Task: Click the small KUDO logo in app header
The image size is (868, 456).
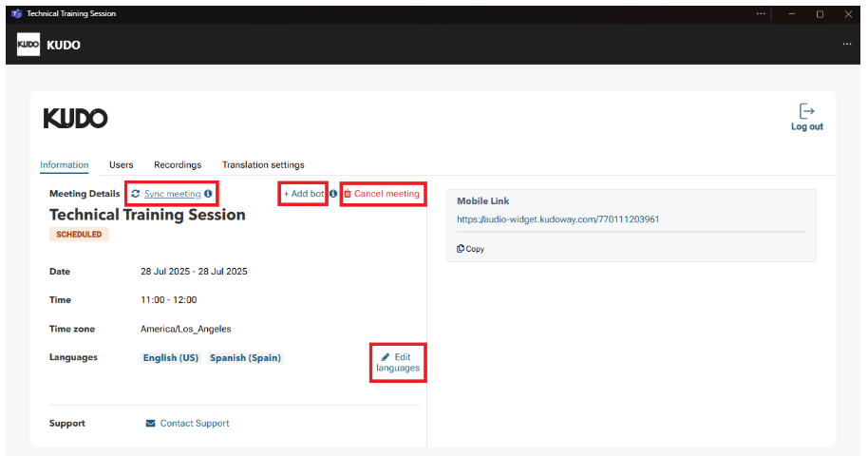Action: tap(28, 45)
